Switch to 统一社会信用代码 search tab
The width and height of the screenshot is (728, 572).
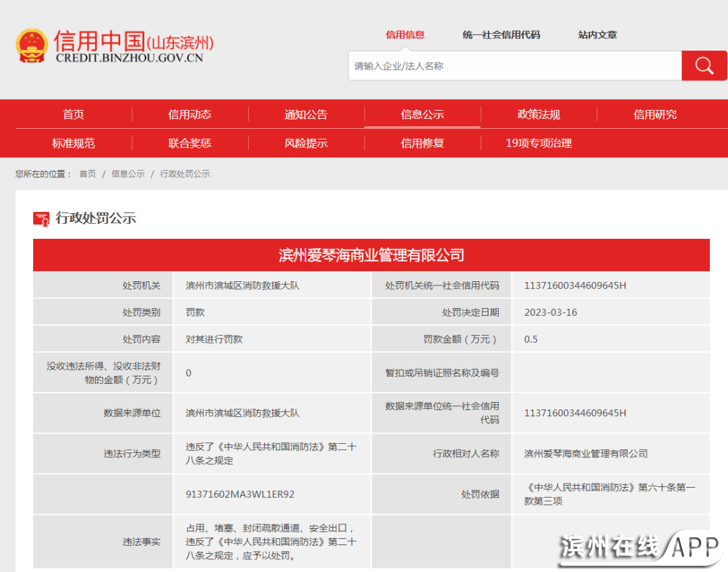click(x=502, y=35)
